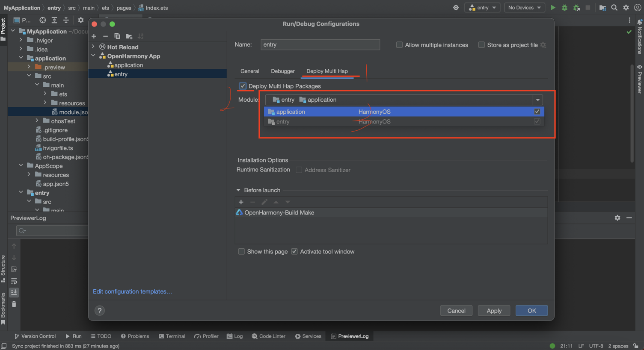Open the Notifications side panel

[640, 36]
